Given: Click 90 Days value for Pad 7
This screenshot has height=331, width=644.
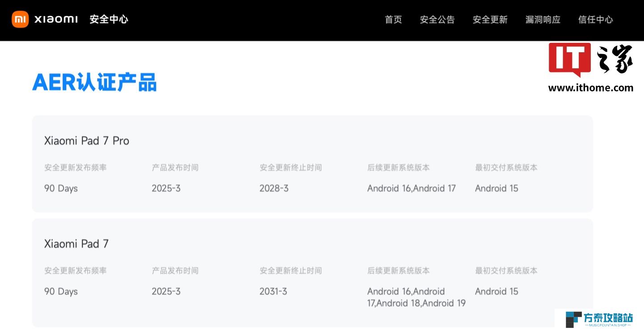Looking at the screenshot, I should pos(61,292).
